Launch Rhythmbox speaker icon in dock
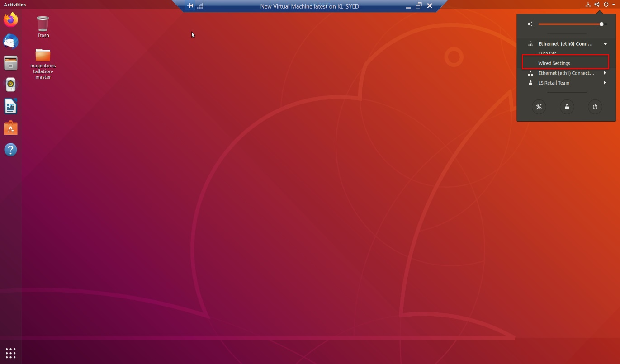620x364 pixels. pyautogui.click(x=10, y=85)
